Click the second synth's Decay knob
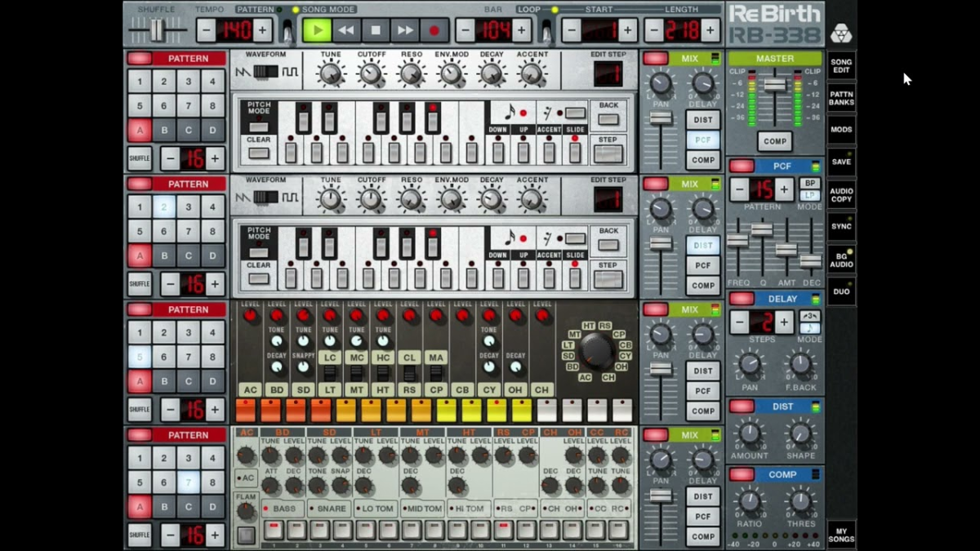The width and height of the screenshot is (980, 551). tap(491, 199)
